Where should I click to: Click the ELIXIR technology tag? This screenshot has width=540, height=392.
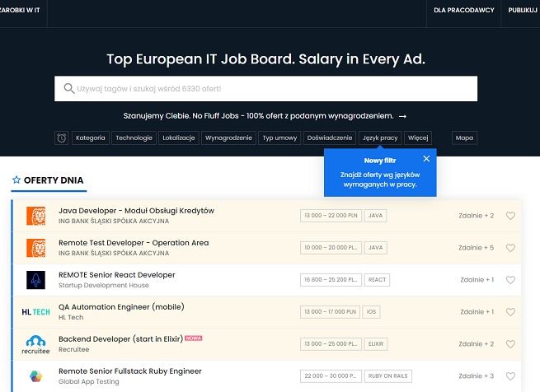coord(376,343)
